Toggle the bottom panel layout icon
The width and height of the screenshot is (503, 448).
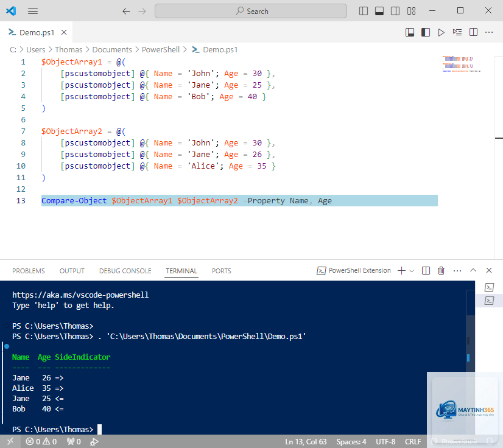click(x=379, y=11)
